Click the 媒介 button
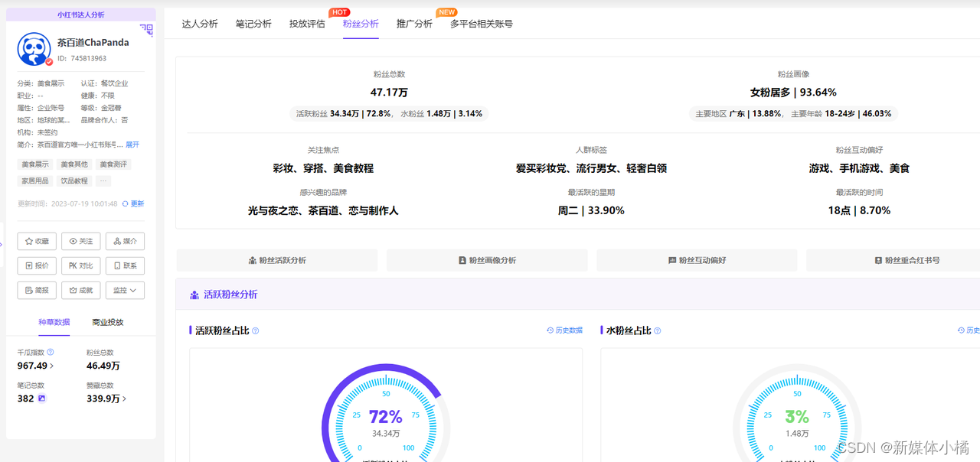Image resolution: width=980 pixels, height=462 pixels. tap(125, 241)
